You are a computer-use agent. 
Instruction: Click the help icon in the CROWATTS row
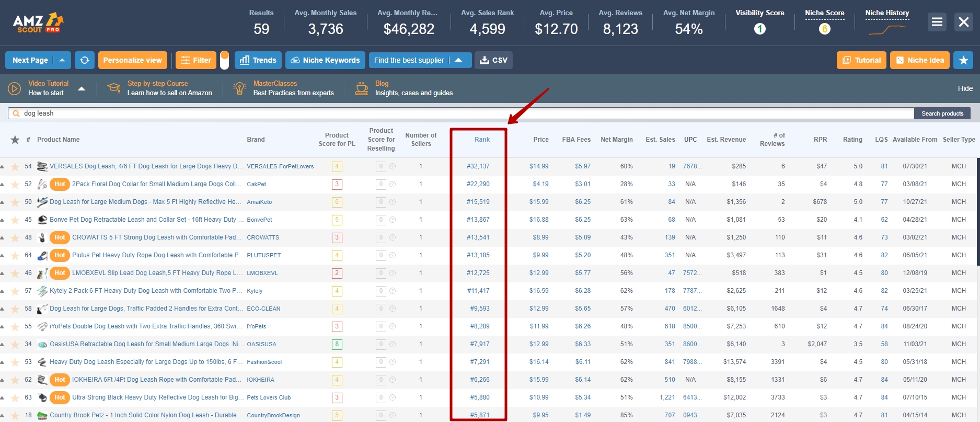(x=393, y=237)
